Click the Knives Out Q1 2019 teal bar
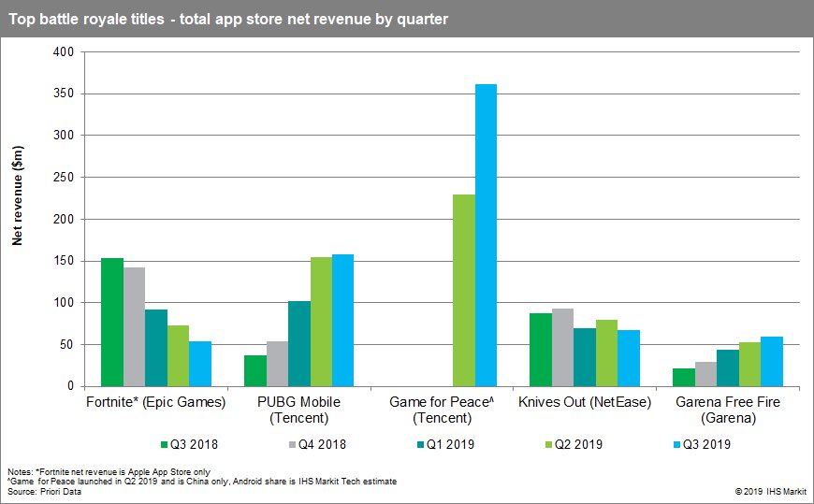The width and height of the screenshot is (814, 504). click(585, 357)
